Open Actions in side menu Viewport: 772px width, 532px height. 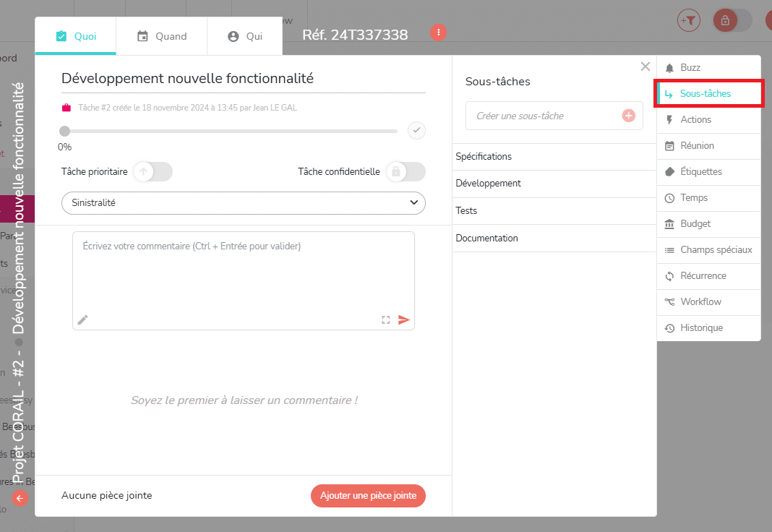point(709,119)
